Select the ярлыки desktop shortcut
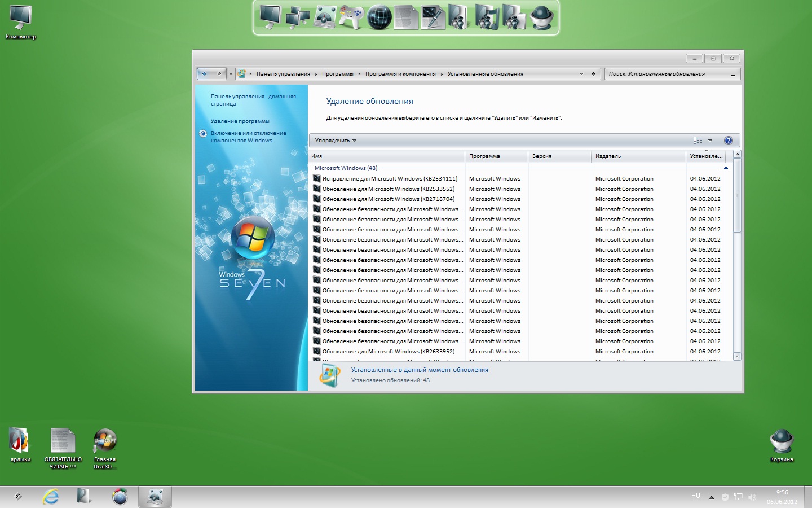The width and height of the screenshot is (812, 508). pyautogui.click(x=20, y=445)
